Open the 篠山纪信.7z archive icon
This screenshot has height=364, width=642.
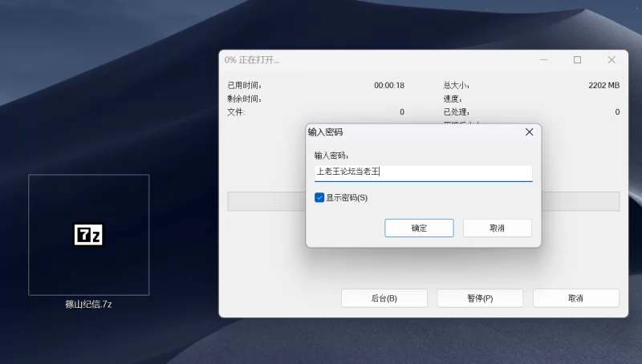[x=88, y=234]
